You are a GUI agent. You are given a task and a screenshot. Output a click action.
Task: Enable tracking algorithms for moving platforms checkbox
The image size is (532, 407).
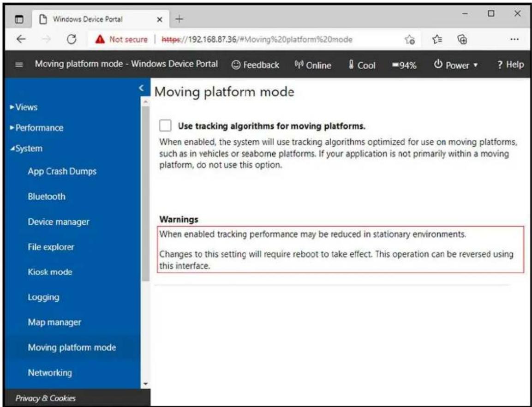pyautogui.click(x=165, y=126)
